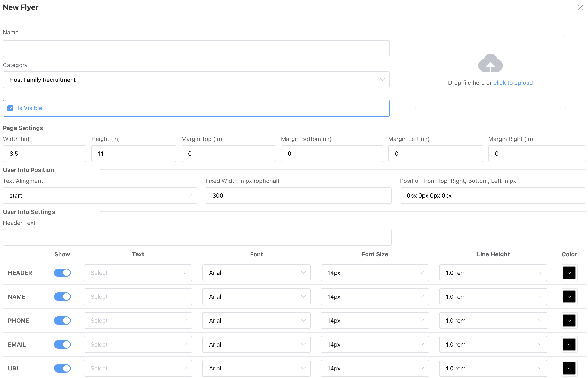The width and height of the screenshot is (588, 378).
Task: Open HEADER row Line Height dropdown
Action: coord(493,273)
